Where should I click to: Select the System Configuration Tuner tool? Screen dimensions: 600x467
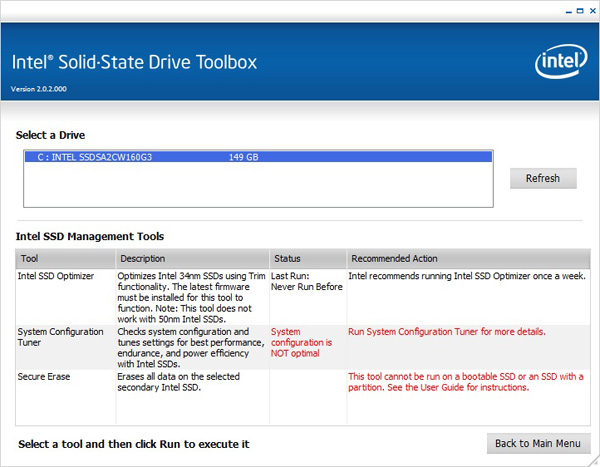60,337
